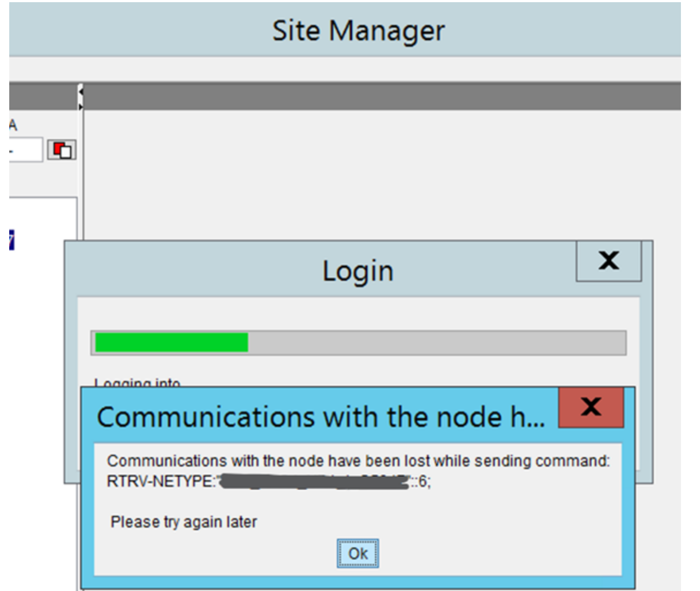This screenshot has height=591, width=700.
Task: Click the Site Manager title bar
Action: coord(358,30)
